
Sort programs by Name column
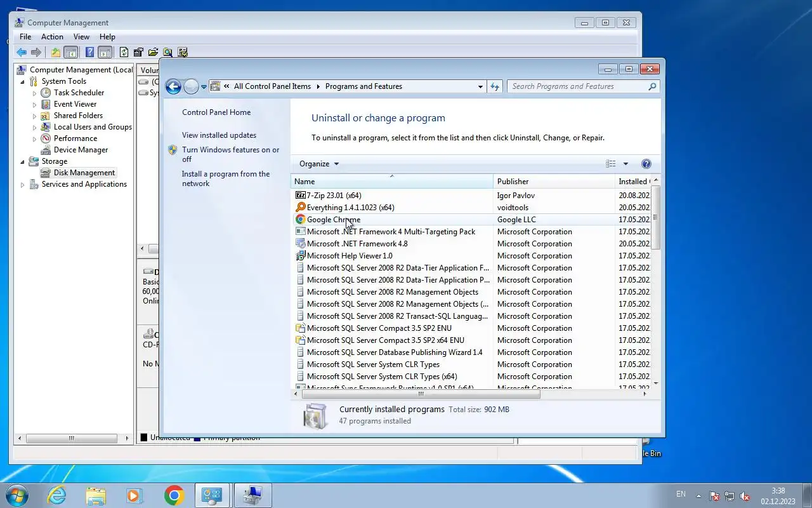[x=392, y=182]
